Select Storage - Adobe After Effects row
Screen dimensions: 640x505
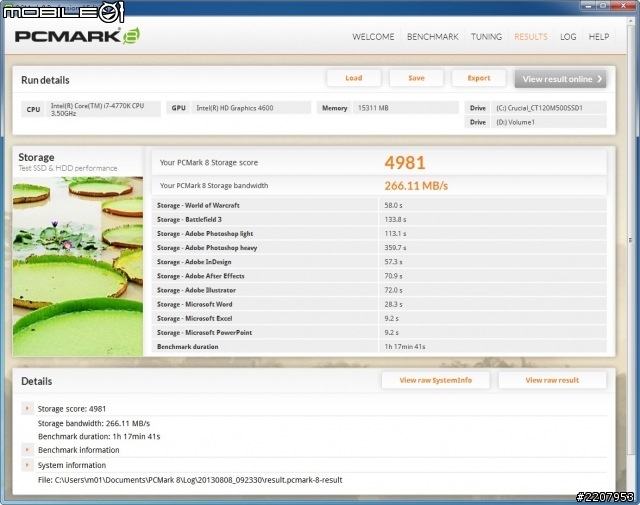coord(379,276)
